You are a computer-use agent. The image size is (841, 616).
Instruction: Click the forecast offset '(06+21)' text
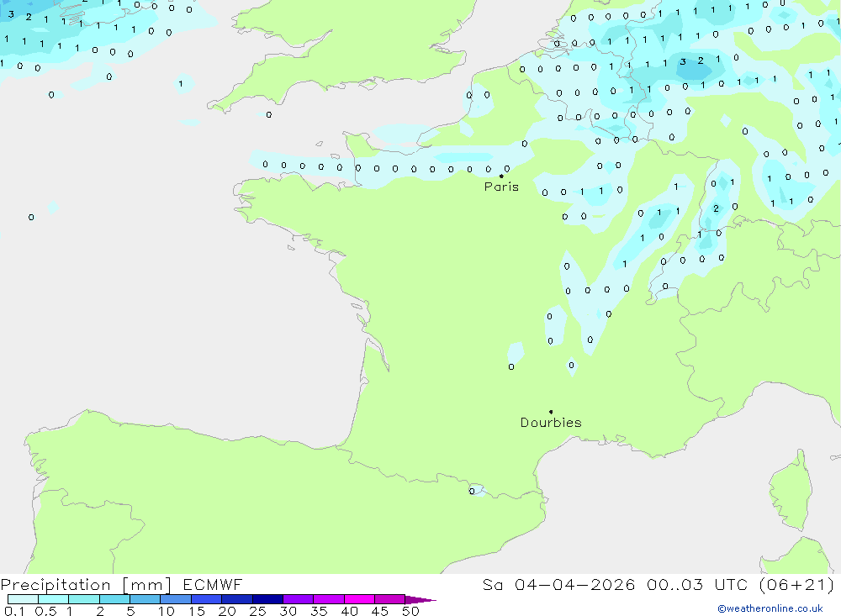pyautogui.click(x=797, y=584)
